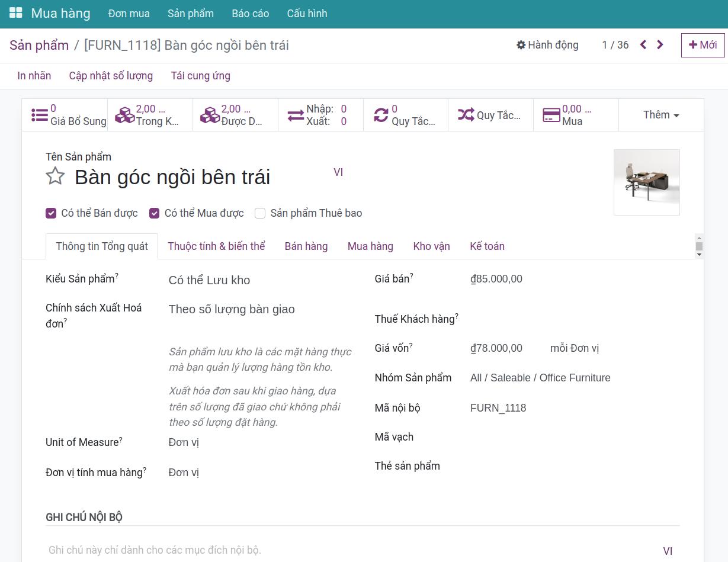Screen dimensions: 728x562
Task: Open the Quy Tắc reordering rules icon
Action: point(381,114)
